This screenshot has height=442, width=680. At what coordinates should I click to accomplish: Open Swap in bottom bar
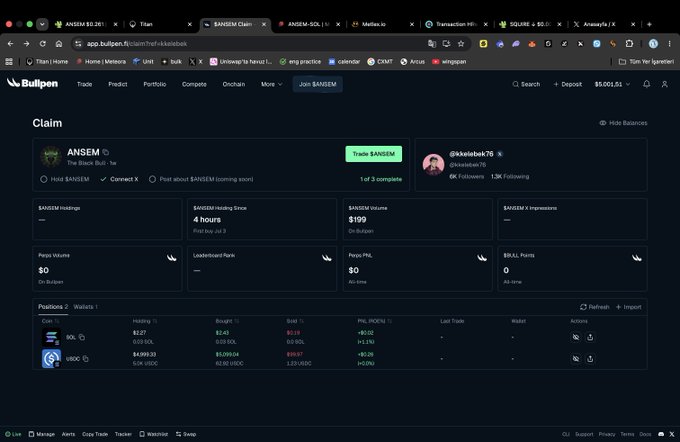[x=186, y=434]
